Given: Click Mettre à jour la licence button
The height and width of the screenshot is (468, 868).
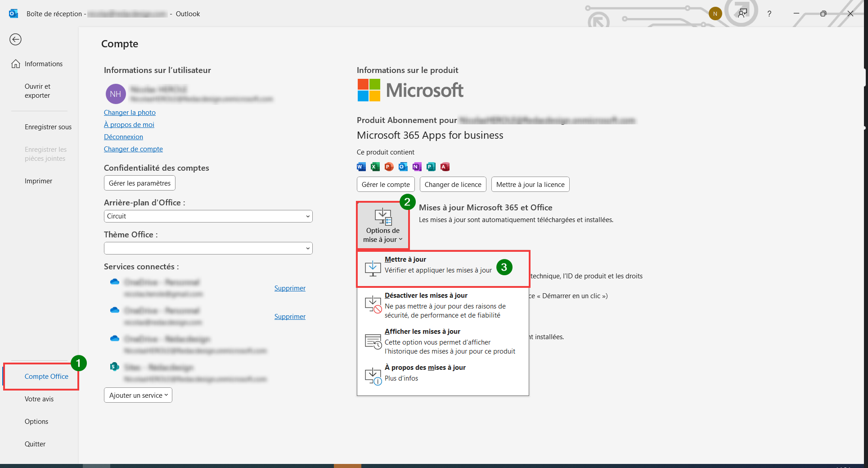Looking at the screenshot, I should click(531, 185).
